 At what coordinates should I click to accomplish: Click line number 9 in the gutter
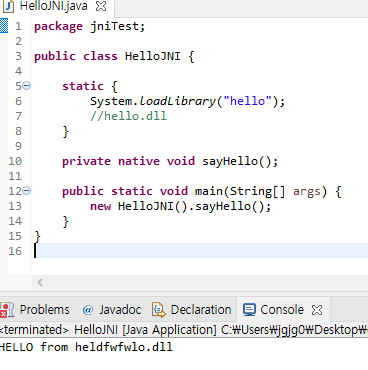18,146
